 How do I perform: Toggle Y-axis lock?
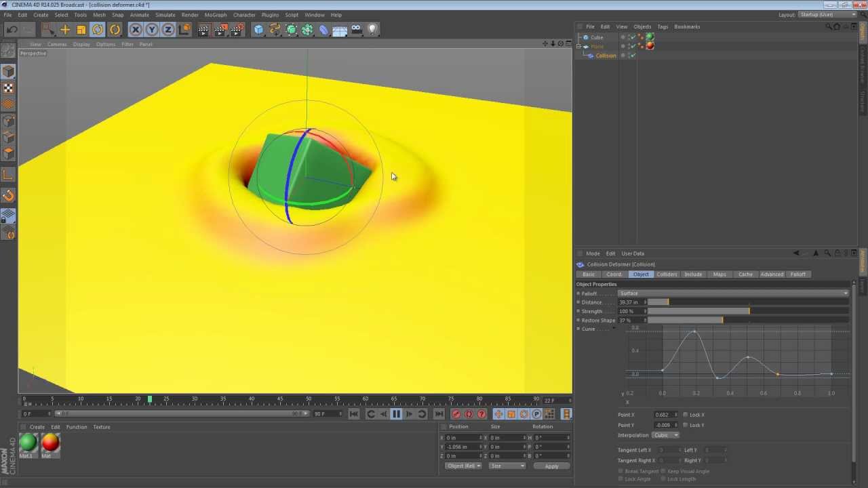tap(152, 29)
